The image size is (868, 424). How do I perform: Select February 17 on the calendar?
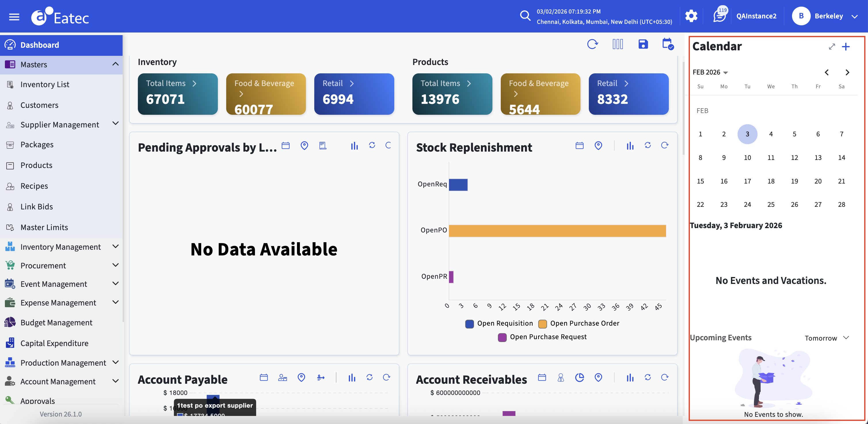point(747,181)
